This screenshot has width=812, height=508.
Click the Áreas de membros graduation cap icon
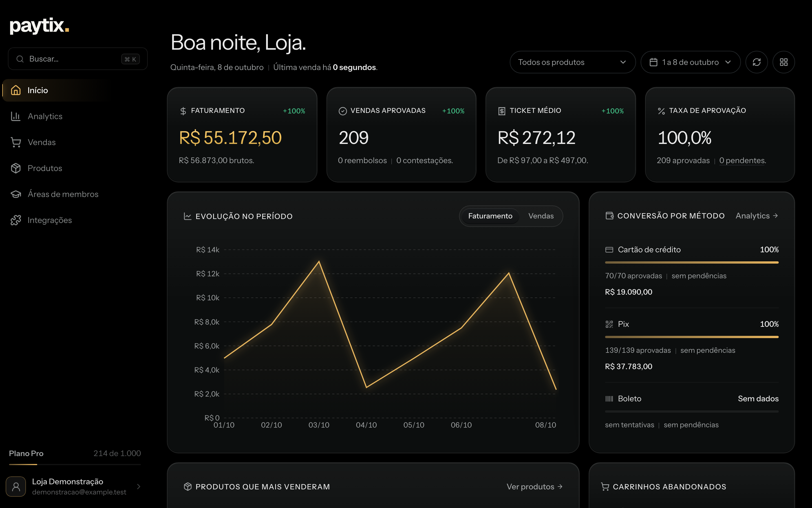(16, 194)
